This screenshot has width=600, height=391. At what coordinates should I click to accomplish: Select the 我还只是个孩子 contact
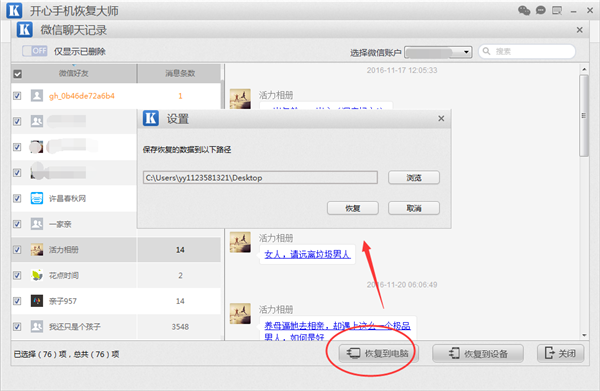[x=75, y=327]
